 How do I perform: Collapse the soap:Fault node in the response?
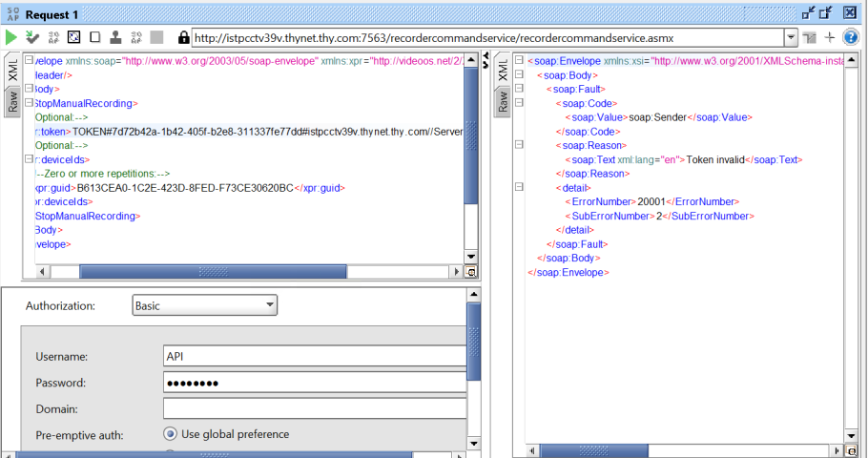point(520,89)
